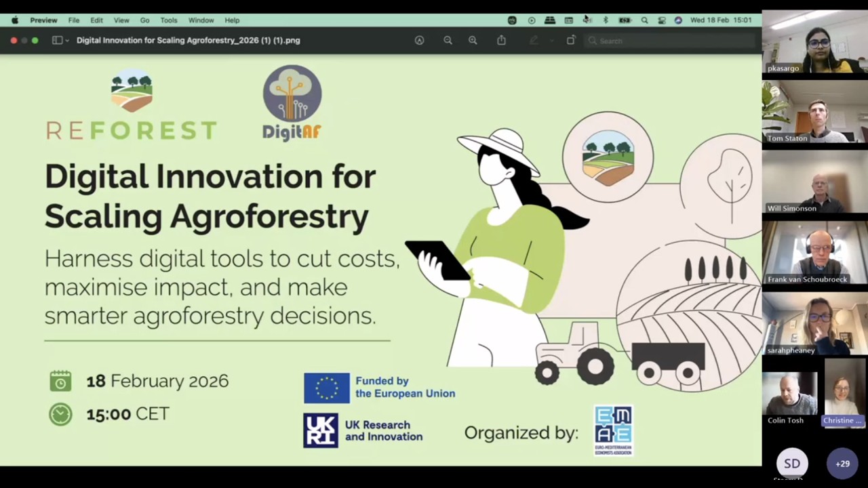Click inside the Preview Search field

click(670, 41)
